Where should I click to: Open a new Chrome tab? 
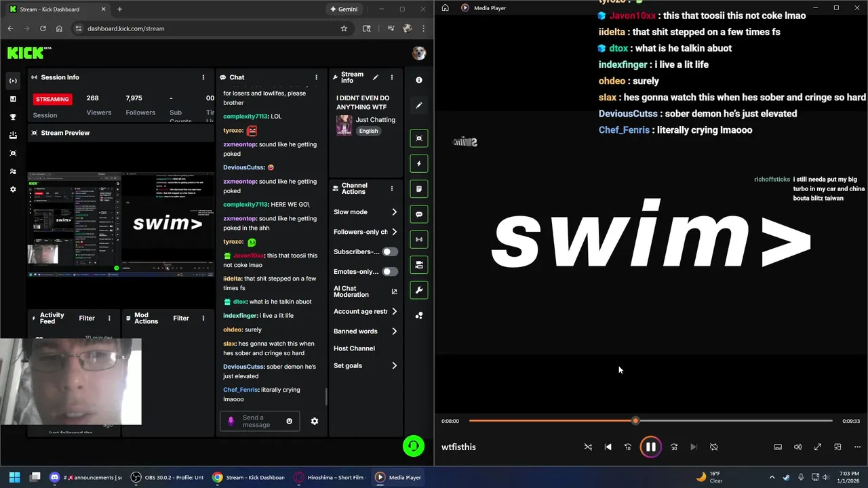pyautogui.click(x=119, y=9)
